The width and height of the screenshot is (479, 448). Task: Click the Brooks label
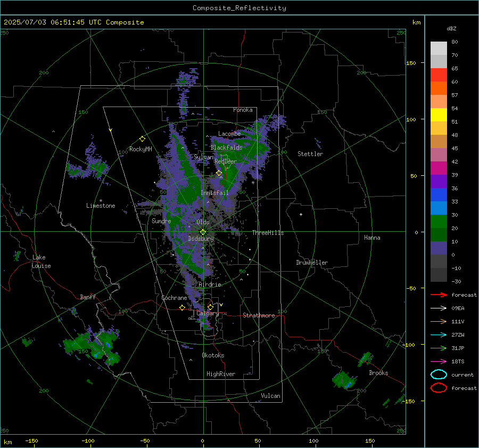(x=378, y=373)
